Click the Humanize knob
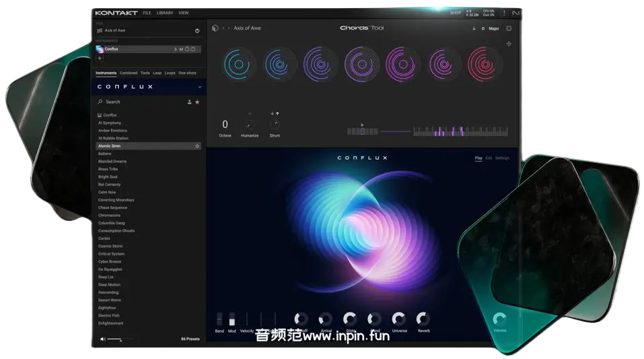Image resolution: width=644 pixels, height=359 pixels. pos(249,125)
